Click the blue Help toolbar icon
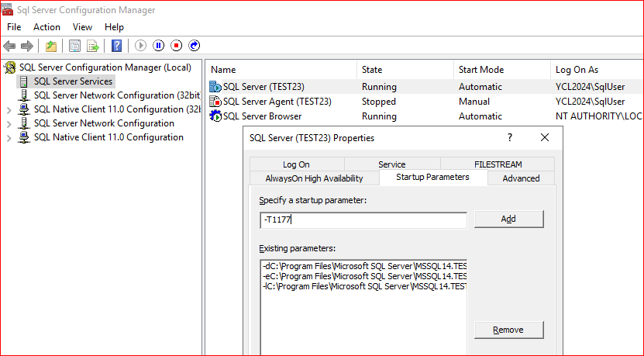 point(117,46)
